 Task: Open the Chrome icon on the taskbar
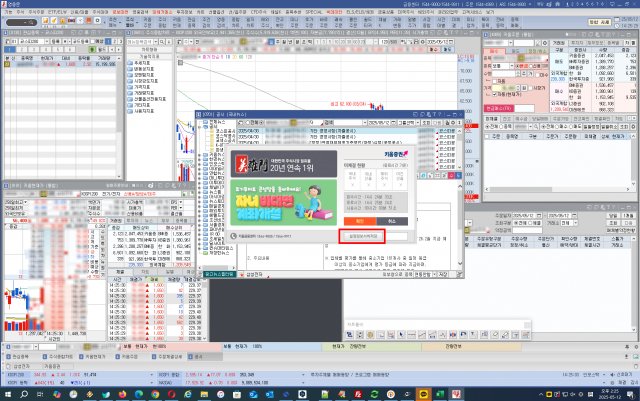[x=155, y=394]
